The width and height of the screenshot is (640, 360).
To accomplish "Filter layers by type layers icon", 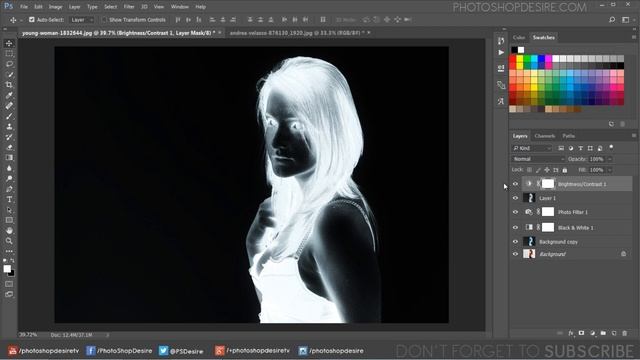I will click(580, 148).
